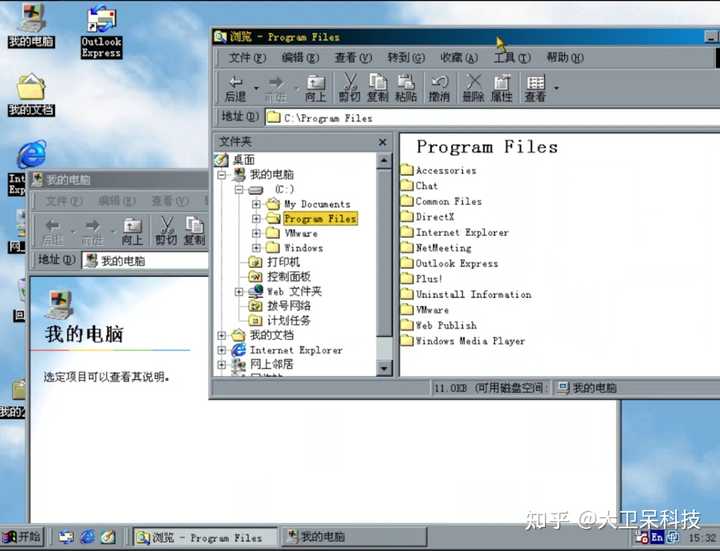Click the folder tree scroll-down arrow
720x551 pixels.
[384, 368]
